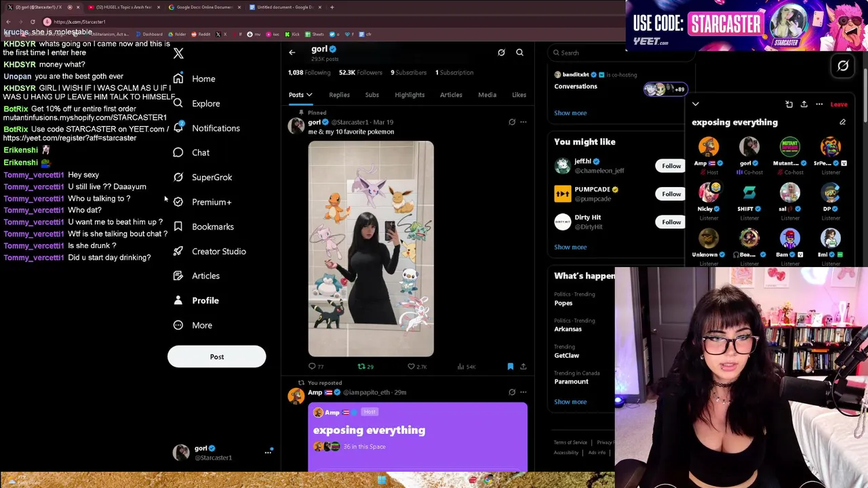Open Amp repost three-dot menu
The height and width of the screenshot is (488, 868).
[x=523, y=392]
